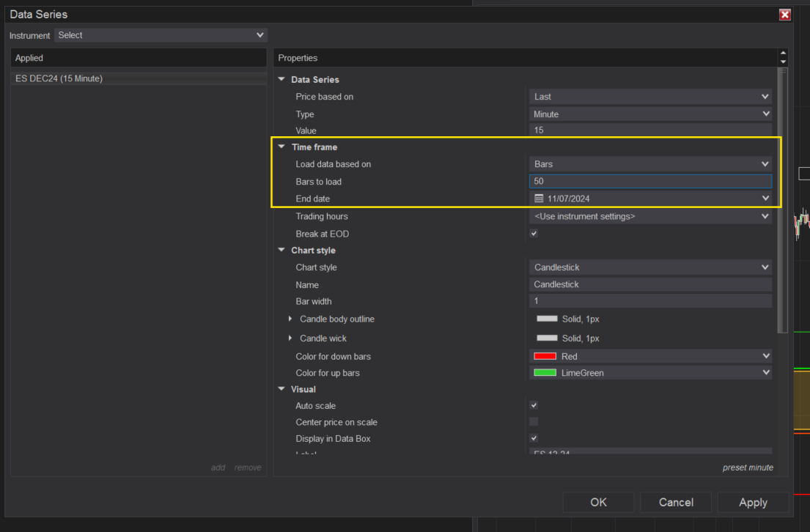Click the Bars to load input field

coord(649,182)
